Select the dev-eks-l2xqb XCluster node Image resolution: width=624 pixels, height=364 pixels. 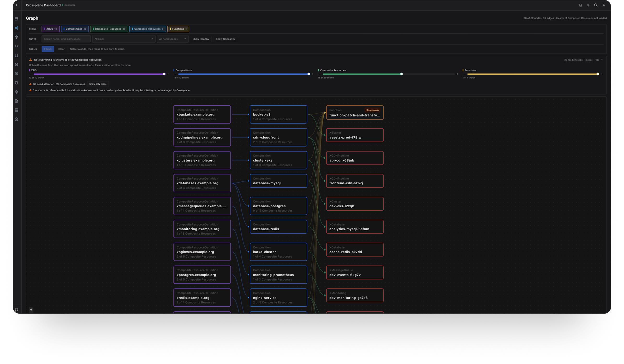[355, 204]
